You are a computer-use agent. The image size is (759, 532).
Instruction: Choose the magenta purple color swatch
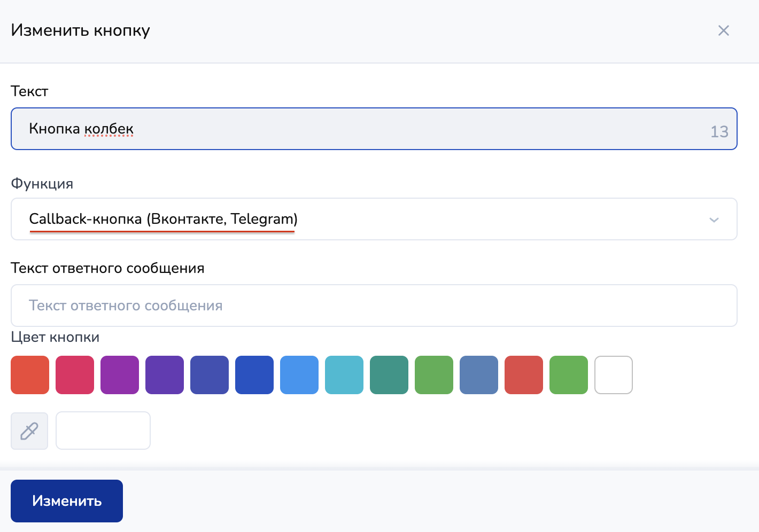[120, 375]
